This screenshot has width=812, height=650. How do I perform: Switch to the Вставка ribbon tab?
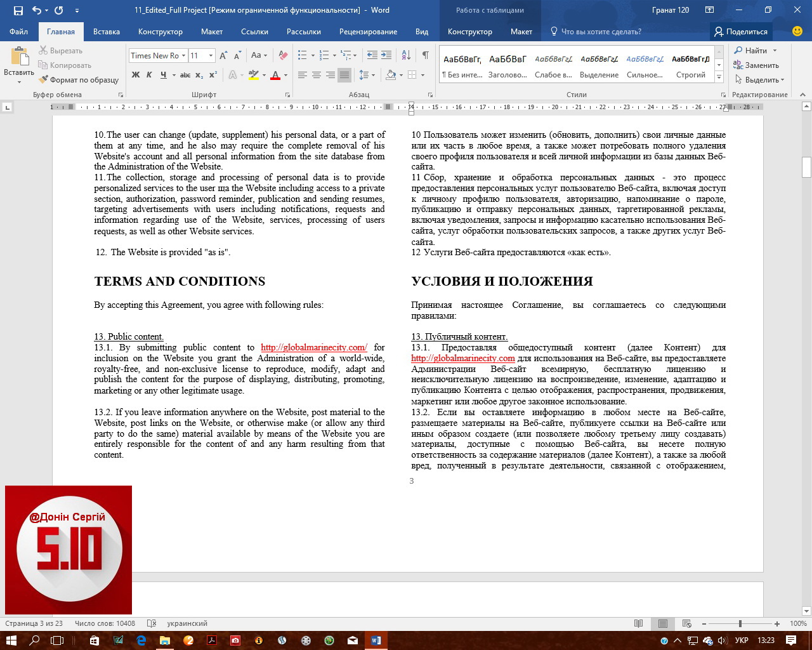(107, 32)
